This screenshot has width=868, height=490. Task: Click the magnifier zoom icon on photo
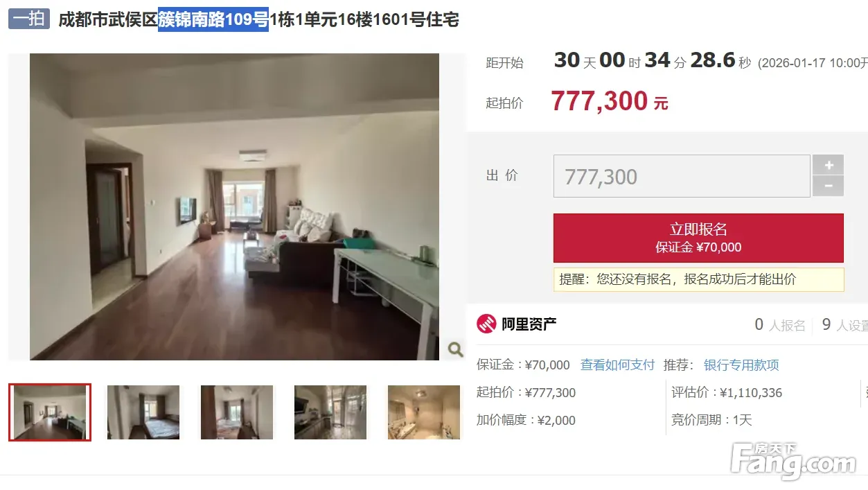455,349
